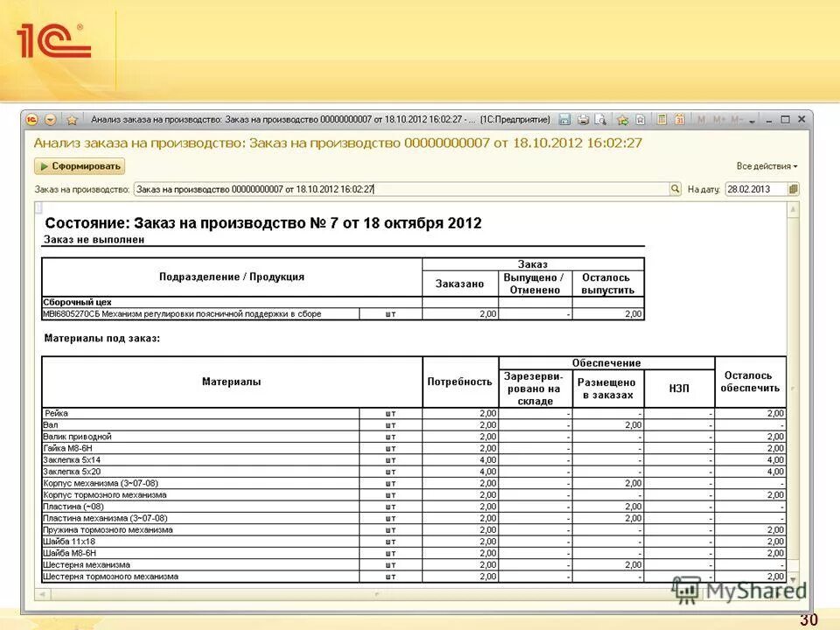Click the Размещено в заказах 2,00 value for Вал
Screen dimensions: 840x630
pyautogui.click(x=608, y=425)
